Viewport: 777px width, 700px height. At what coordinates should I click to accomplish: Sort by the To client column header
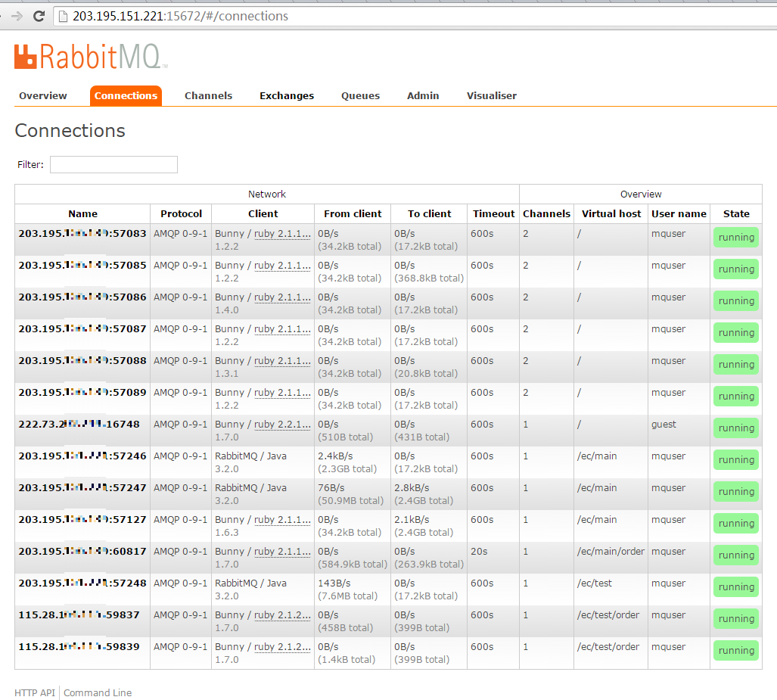tap(429, 213)
